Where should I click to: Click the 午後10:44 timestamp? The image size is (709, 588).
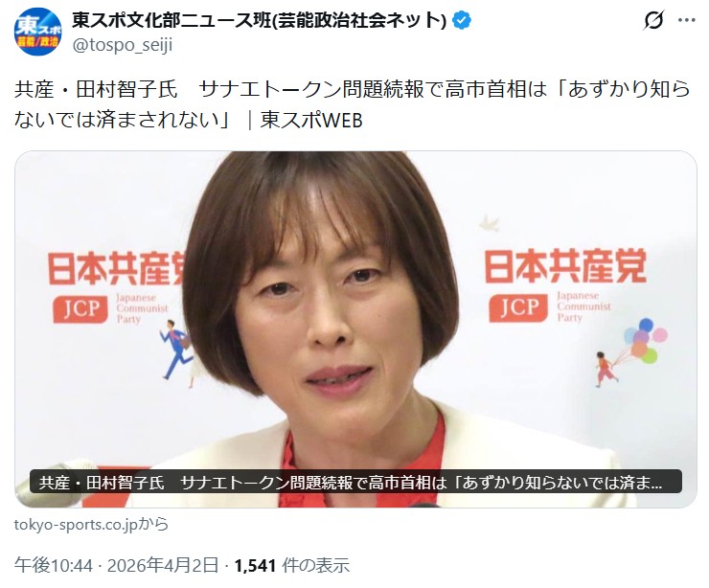(54, 565)
